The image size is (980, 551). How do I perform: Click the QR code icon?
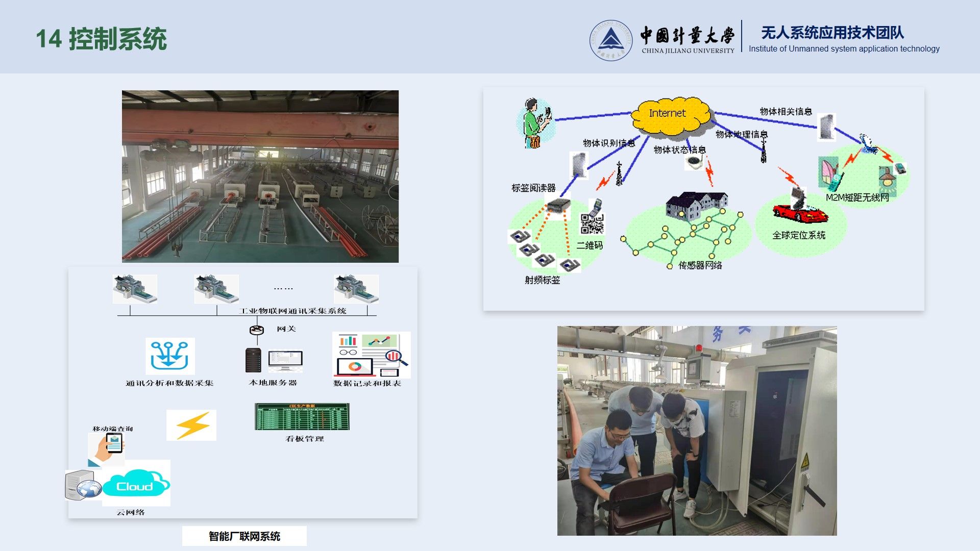pyautogui.click(x=592, y=223)
